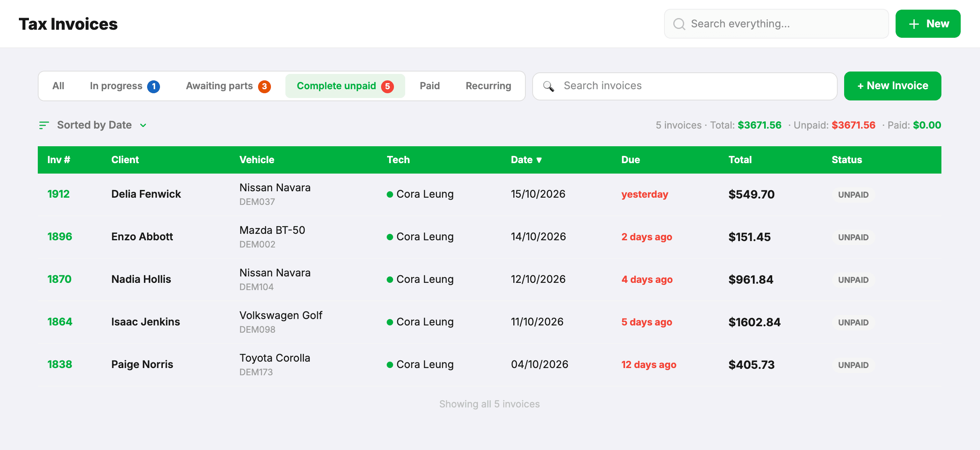Select the Awaiting parts tab
Viewport: 980px width, 450px height.
click(228, 86)
